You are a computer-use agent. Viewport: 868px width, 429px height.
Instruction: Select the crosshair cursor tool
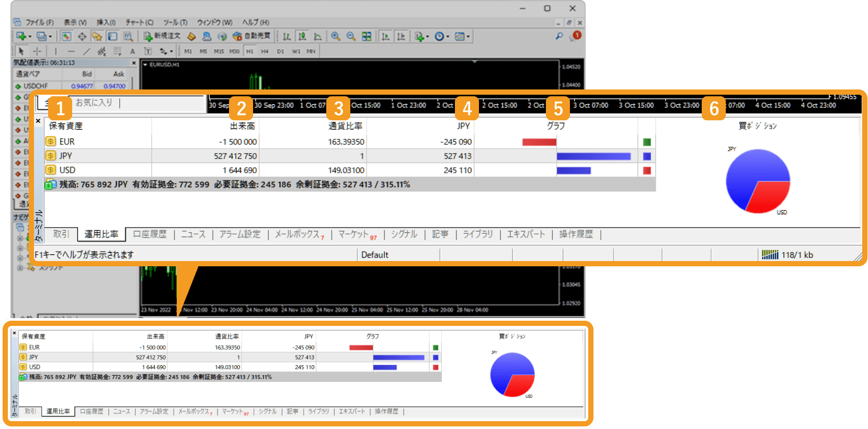click(x=37, y=51)
